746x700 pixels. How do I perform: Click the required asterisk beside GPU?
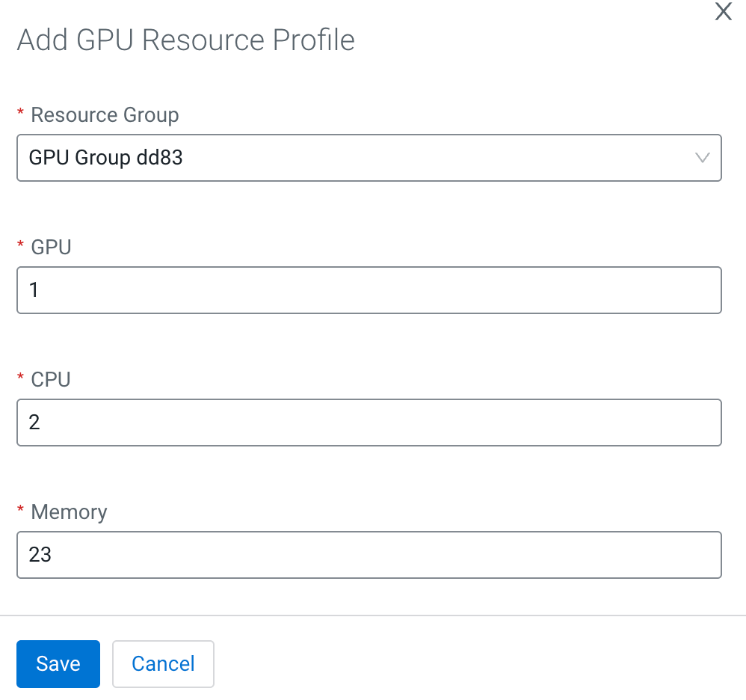[x=20, y=244]
